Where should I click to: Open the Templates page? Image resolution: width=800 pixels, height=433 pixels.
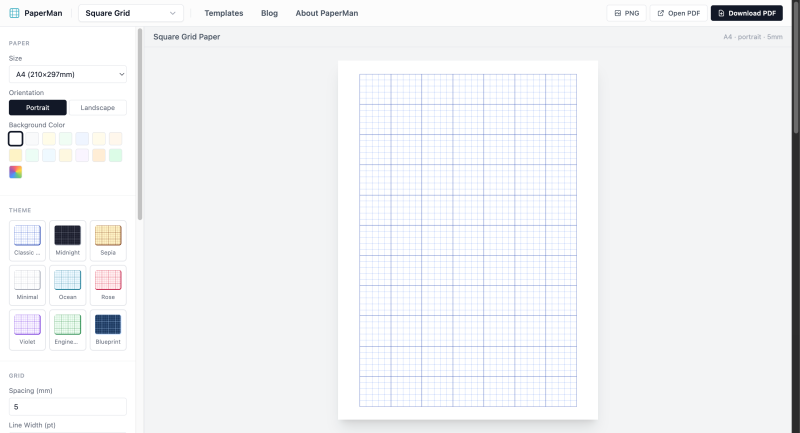223,13
